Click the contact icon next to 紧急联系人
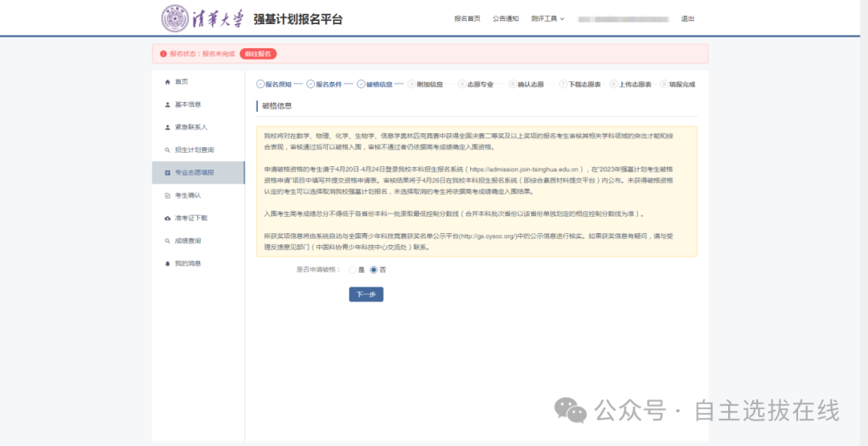 (x=167, y=127)
